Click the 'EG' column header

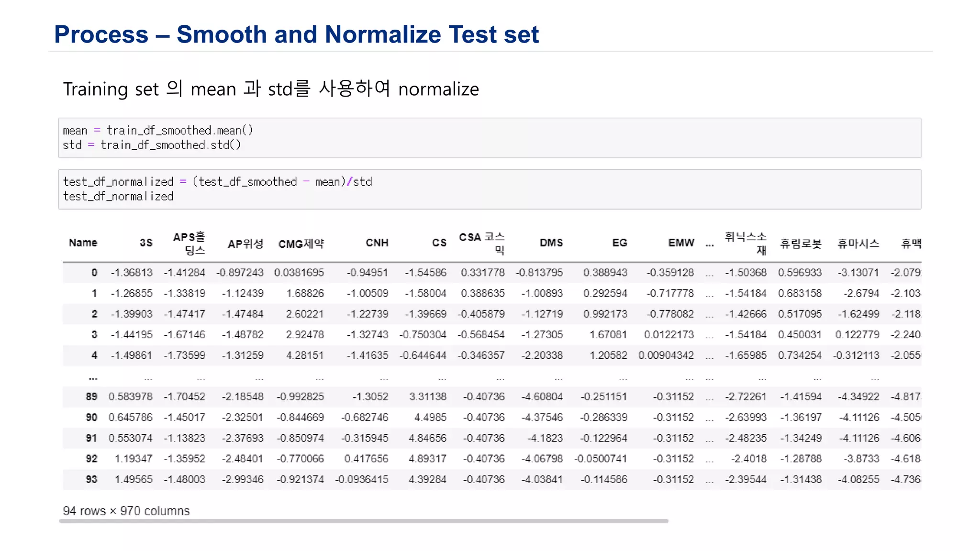(x=620, y=243)
